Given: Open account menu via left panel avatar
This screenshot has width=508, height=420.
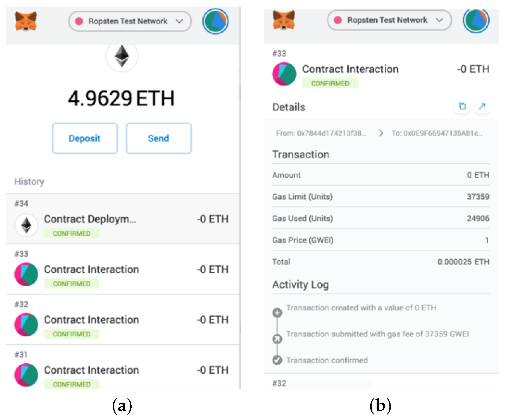Looking at the screenshot, I should coord(215,21).
